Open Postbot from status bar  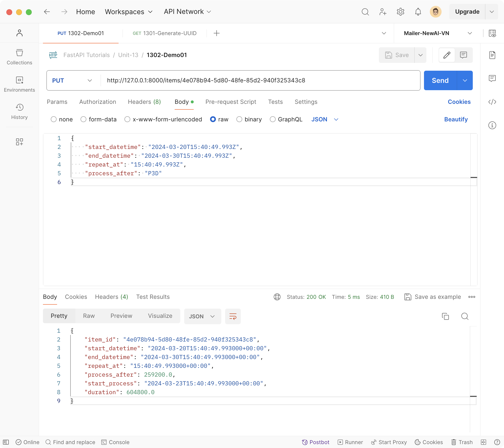coord(315,442)
